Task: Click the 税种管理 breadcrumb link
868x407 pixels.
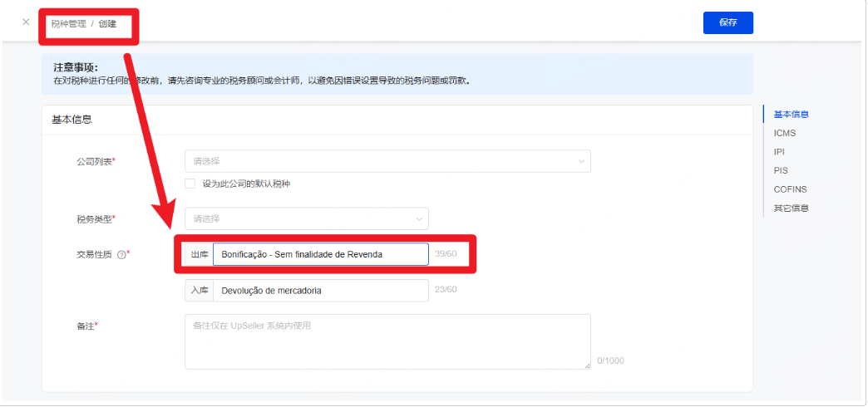Action: (68, 24)
